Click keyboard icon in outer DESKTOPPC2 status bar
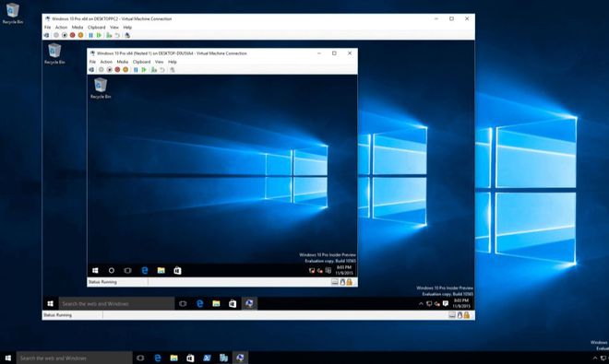Screen dimensions: 609x364 [x=452, y=315]
